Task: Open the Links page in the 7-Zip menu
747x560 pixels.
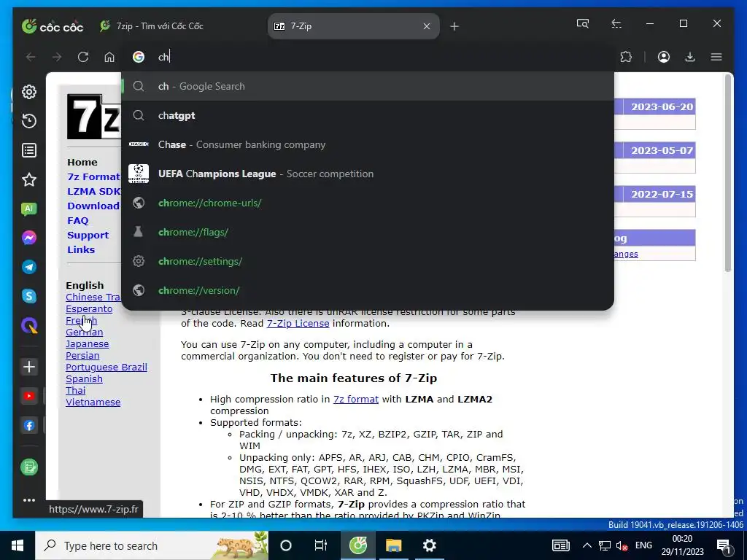Action: 81,249
